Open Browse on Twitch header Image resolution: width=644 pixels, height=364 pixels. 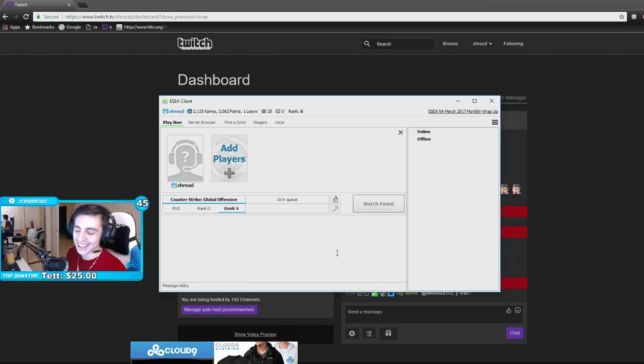(450, 44)
